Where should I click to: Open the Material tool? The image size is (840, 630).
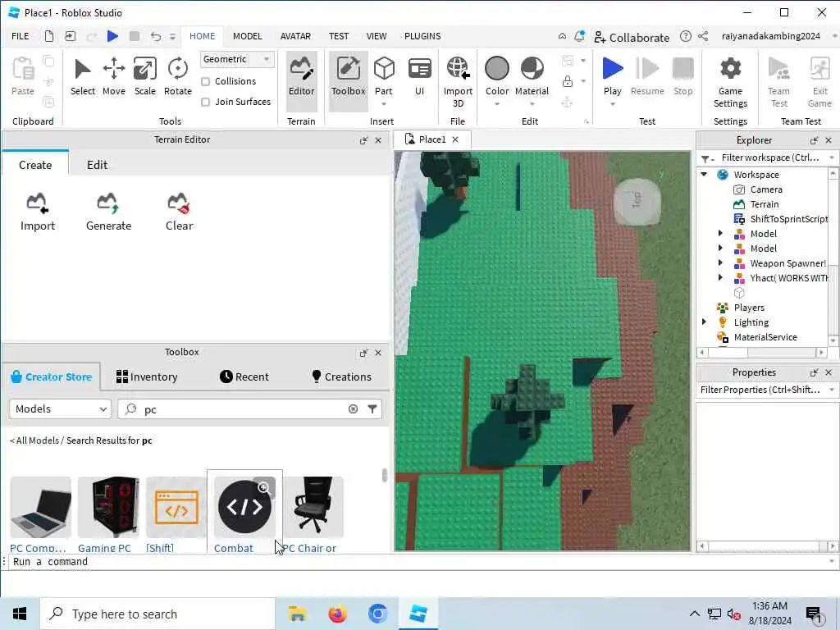point(532,76)
